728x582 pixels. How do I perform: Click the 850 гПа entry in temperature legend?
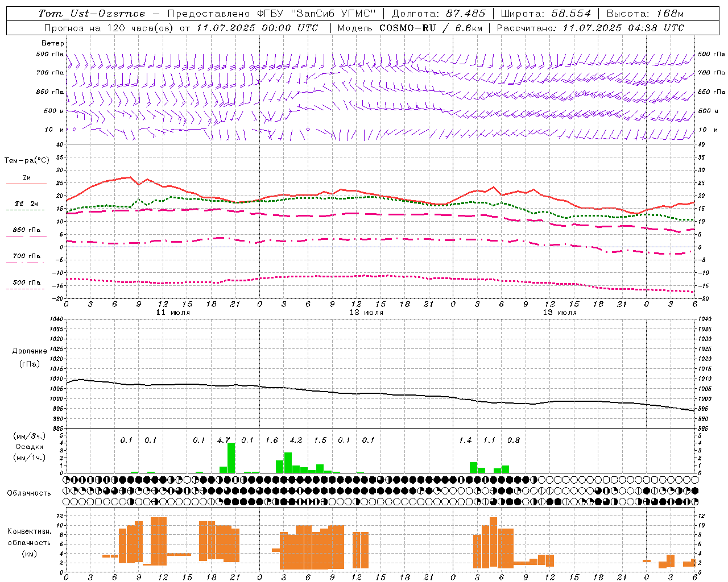pyautogui.click(x=26, y=230)
